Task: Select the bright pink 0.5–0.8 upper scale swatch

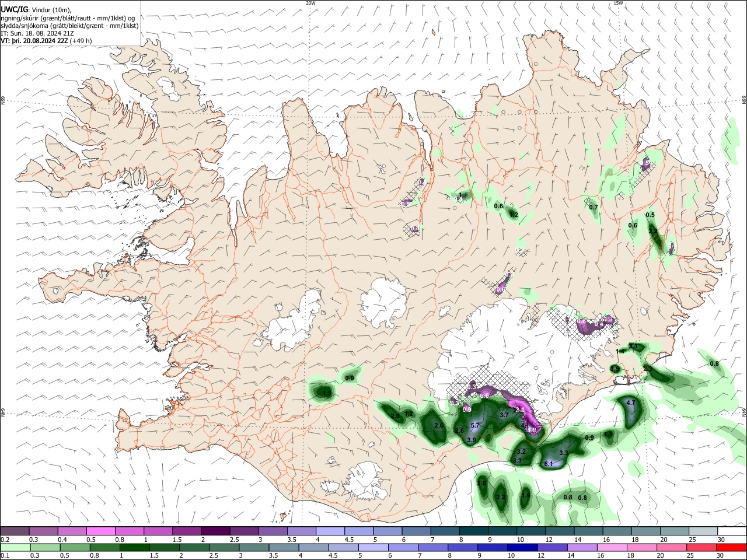Action: (x=100, y=531)
